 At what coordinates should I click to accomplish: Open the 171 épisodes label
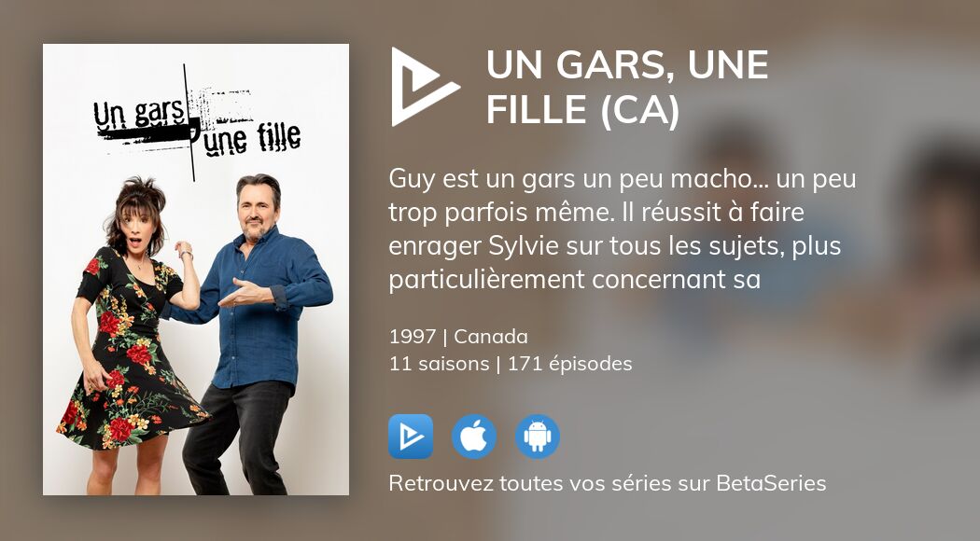pyautogui.click(x=569, y=364)
